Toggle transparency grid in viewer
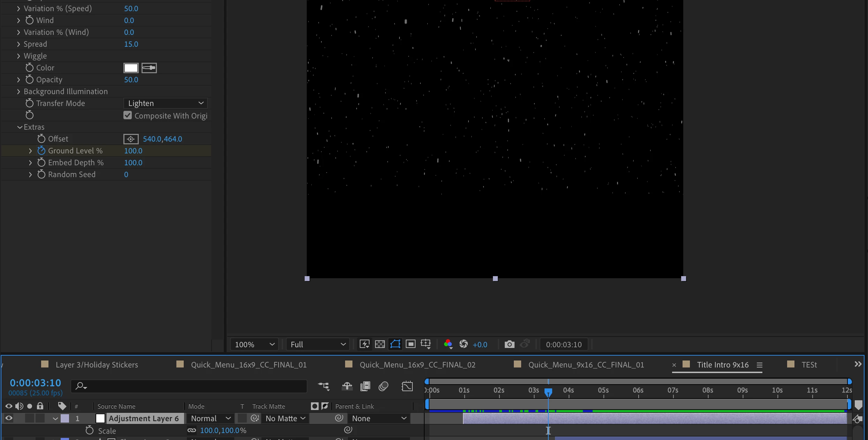 point(380,344)
